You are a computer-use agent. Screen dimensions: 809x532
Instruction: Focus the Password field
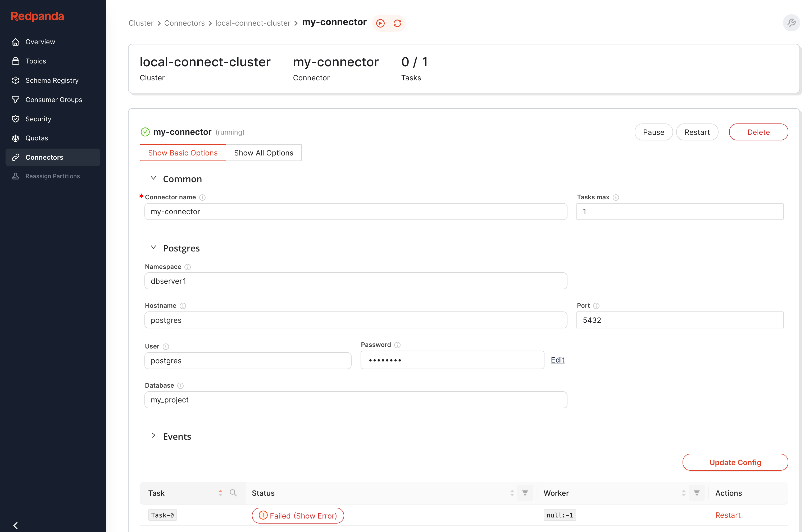pyautogui.click(x=452, y=360)
